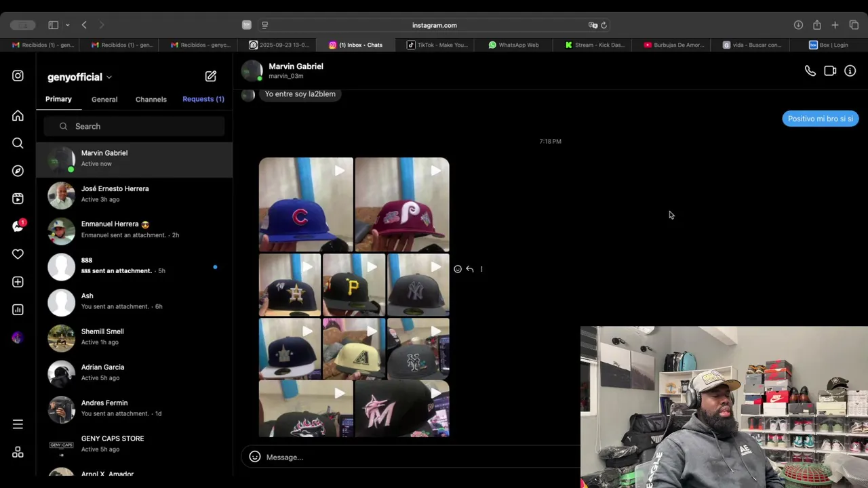Play the black Marlins M cap video
Viewport: 868px width, 488px height.
[x=402, y=409]
